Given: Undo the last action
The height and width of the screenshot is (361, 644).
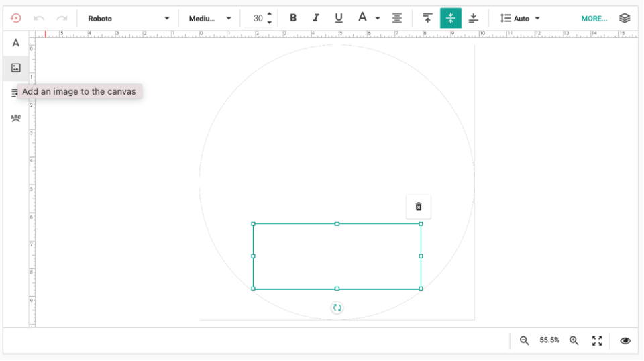Looking at the screenshot, I should [x=39, y=19].
